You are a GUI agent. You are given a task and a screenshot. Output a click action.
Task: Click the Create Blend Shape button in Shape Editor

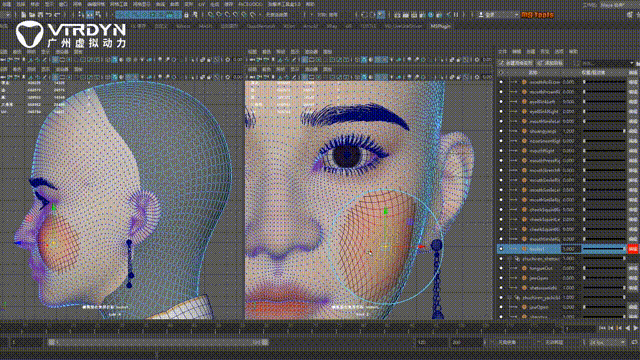coord(516,63)
